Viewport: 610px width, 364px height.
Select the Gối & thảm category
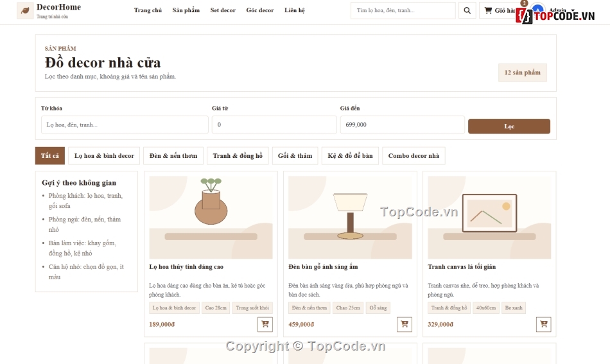pos(295,155)
